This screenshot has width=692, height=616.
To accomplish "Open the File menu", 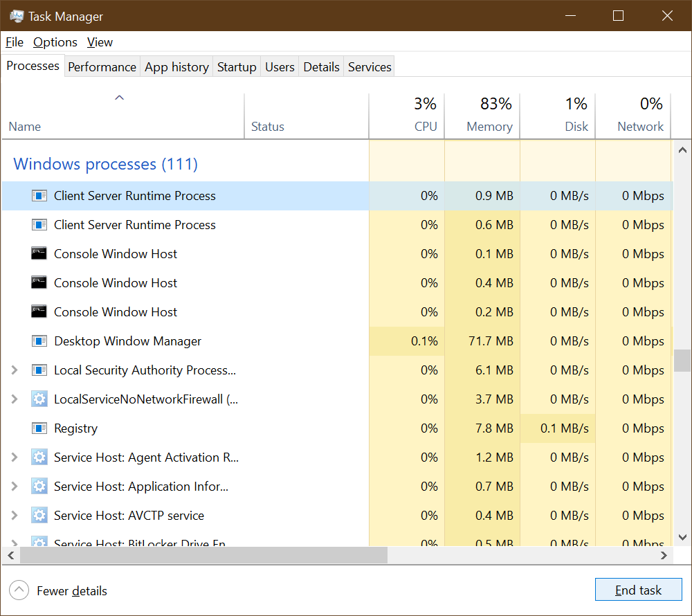I will coord(14,42).
